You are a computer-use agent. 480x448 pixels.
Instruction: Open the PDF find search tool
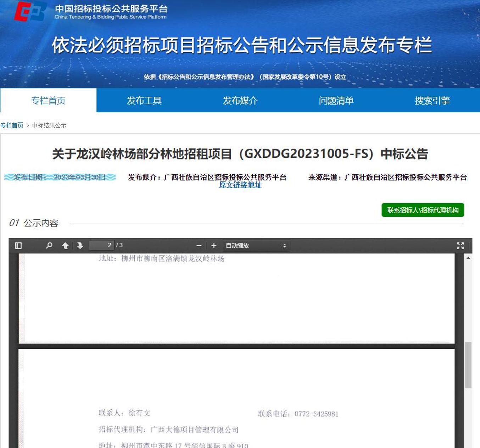pyautogui.click(x=49, y=246)
